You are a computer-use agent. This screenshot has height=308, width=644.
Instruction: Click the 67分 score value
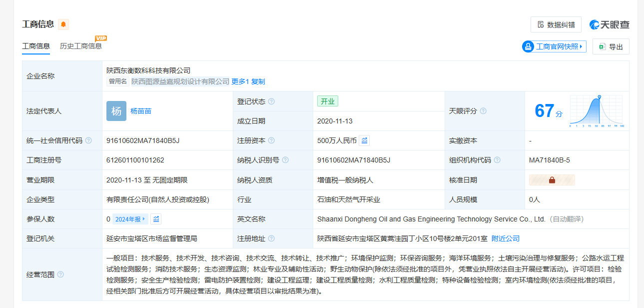tap(549, 111)
